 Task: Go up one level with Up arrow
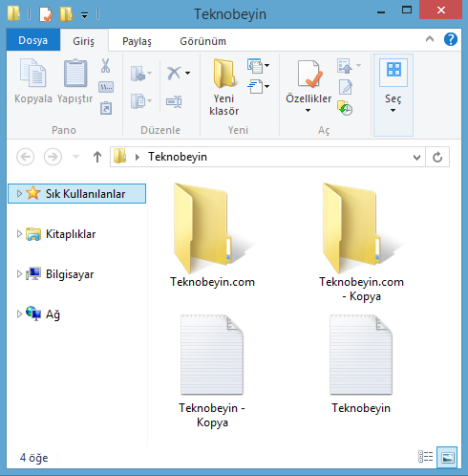(x=97, y=157)
